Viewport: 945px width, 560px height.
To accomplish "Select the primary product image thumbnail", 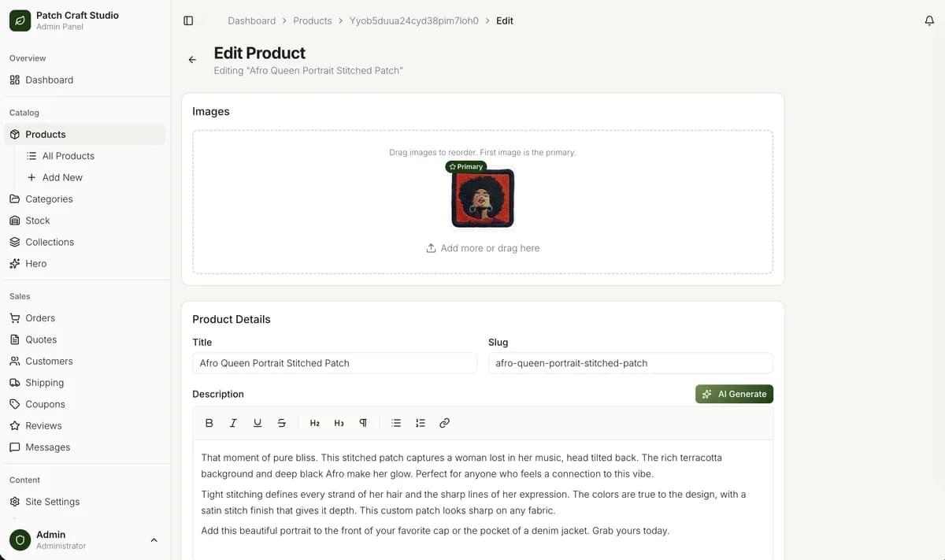I will [483, 198].
